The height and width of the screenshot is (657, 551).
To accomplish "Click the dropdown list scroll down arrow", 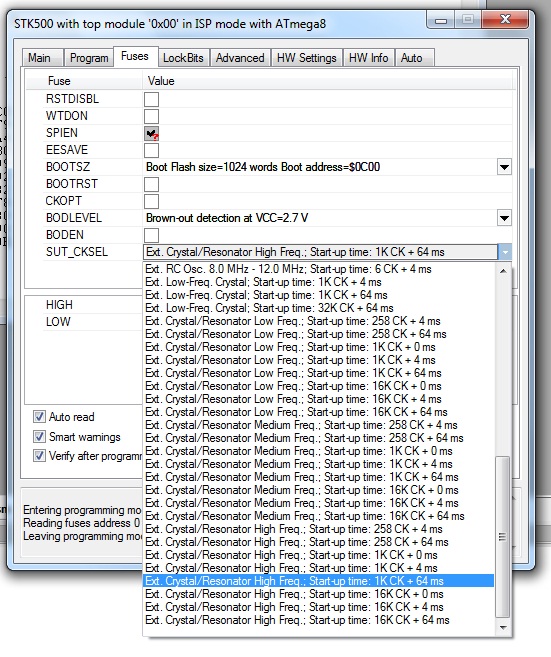I will [x=503, y=628].
